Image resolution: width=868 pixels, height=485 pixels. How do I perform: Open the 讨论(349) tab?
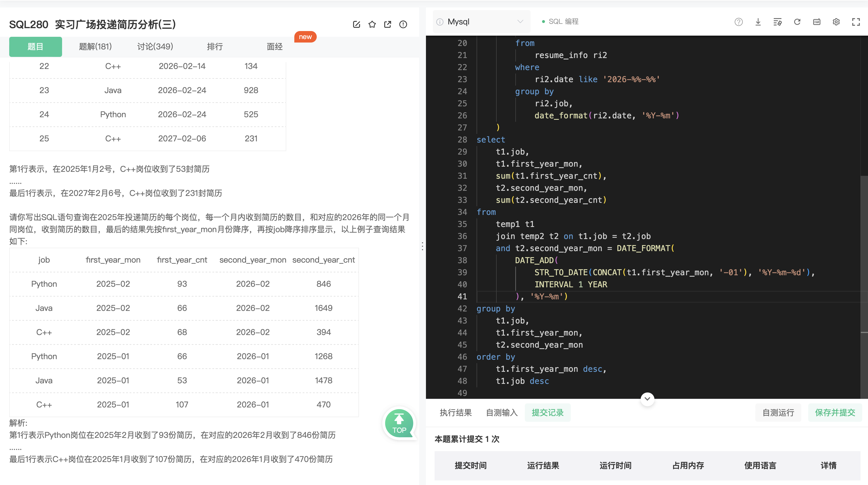pos(155,47)
